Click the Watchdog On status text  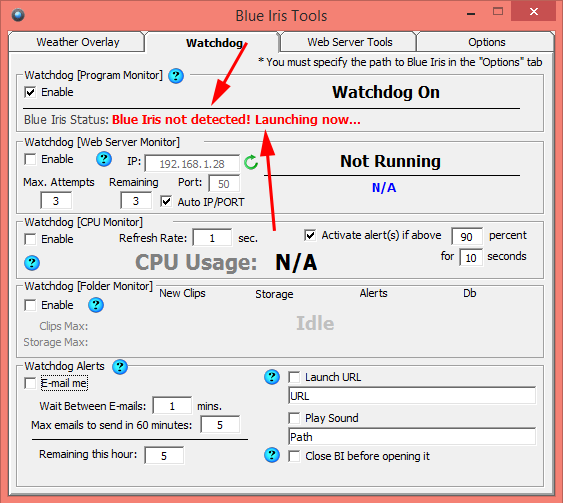click(386, 92)
